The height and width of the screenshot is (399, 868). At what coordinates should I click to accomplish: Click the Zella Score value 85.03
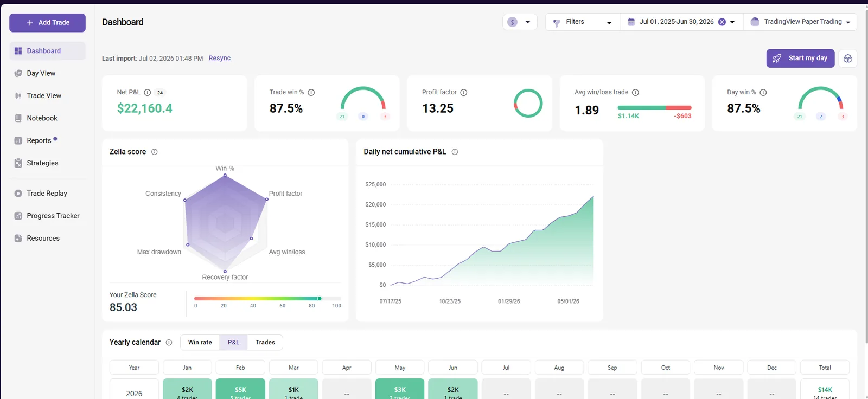(123, 307)
